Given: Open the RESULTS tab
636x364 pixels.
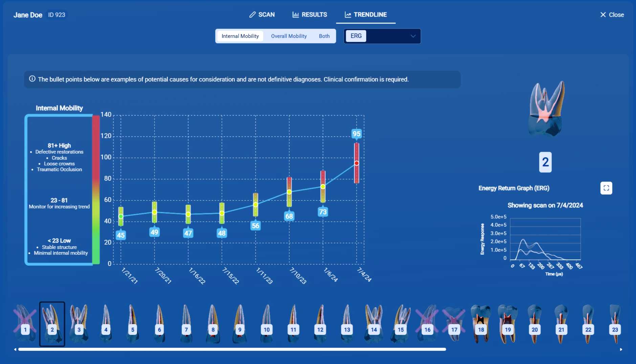Looking at the screenshot, I should point(310,15).
